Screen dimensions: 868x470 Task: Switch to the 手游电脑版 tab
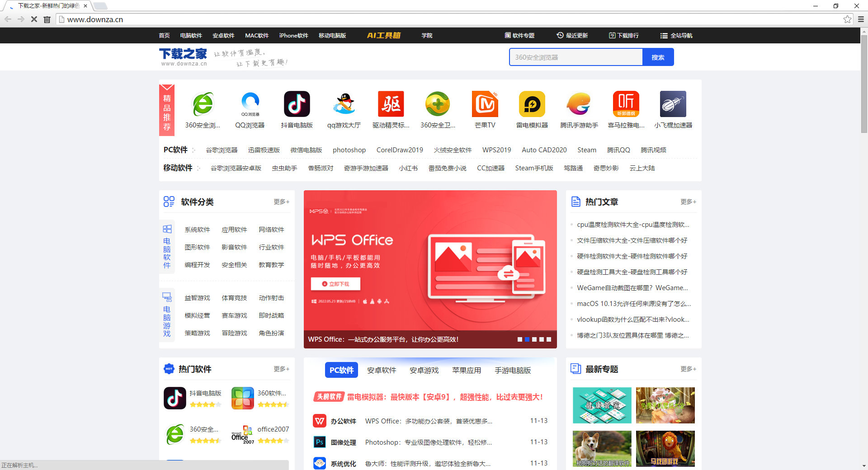click(x=513, y=370)
